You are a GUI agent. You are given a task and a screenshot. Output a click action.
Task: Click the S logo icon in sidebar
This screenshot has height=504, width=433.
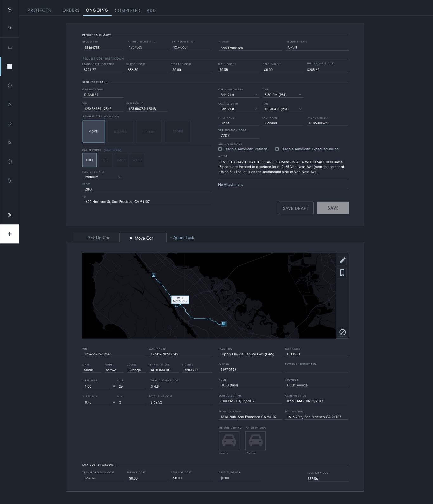(10, 10)
